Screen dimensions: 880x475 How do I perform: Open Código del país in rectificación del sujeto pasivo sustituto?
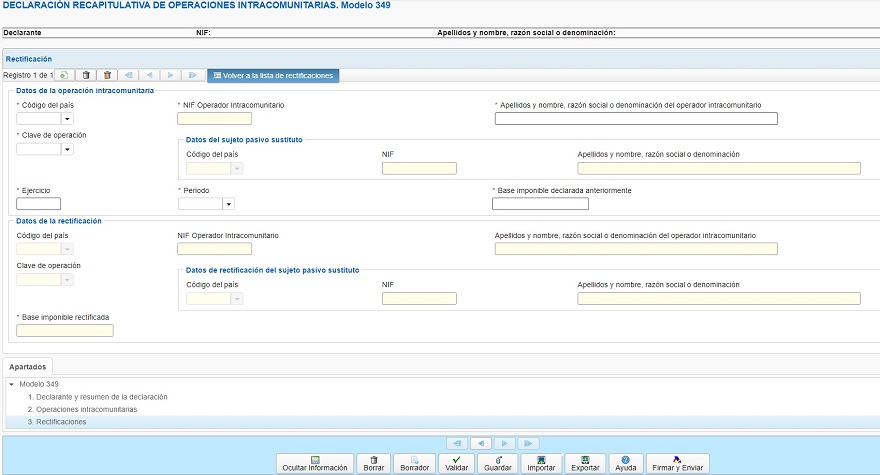coord(237,299)
